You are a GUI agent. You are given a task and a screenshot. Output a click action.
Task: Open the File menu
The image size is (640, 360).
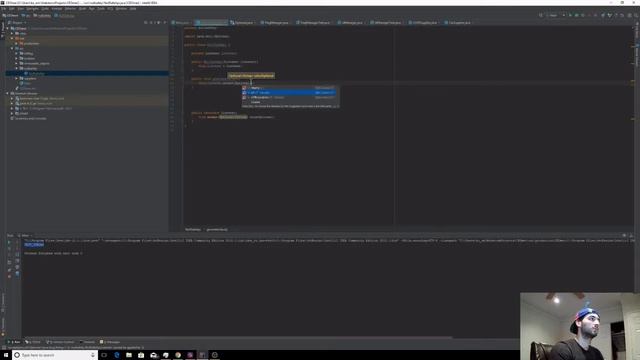pyautogui.click(x=3, y=9)
